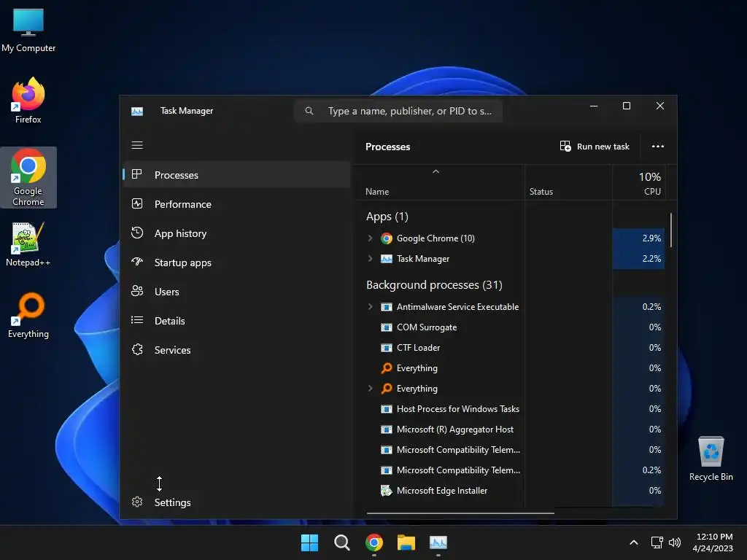Viewport: 747px width, 560px height.
Task: Select the My Computer desktop icon
Action: [x=28, y=30]
